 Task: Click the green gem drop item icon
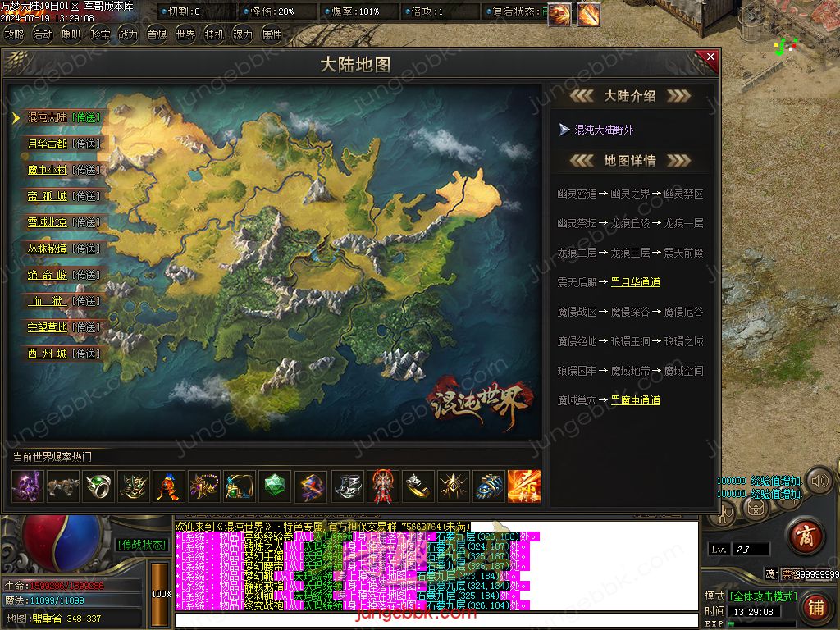click(x=275, y=486)
